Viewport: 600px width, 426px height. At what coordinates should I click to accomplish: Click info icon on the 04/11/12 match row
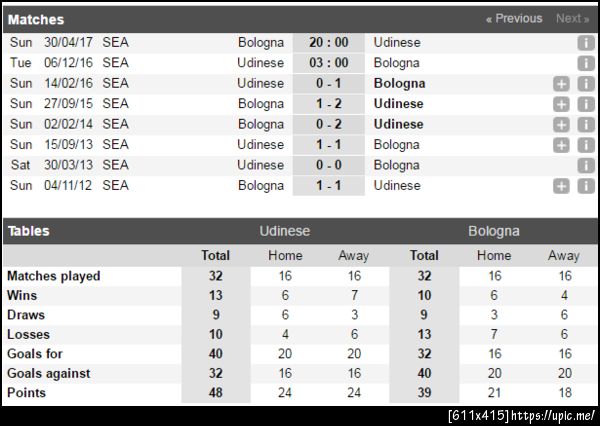click(586, 186)
